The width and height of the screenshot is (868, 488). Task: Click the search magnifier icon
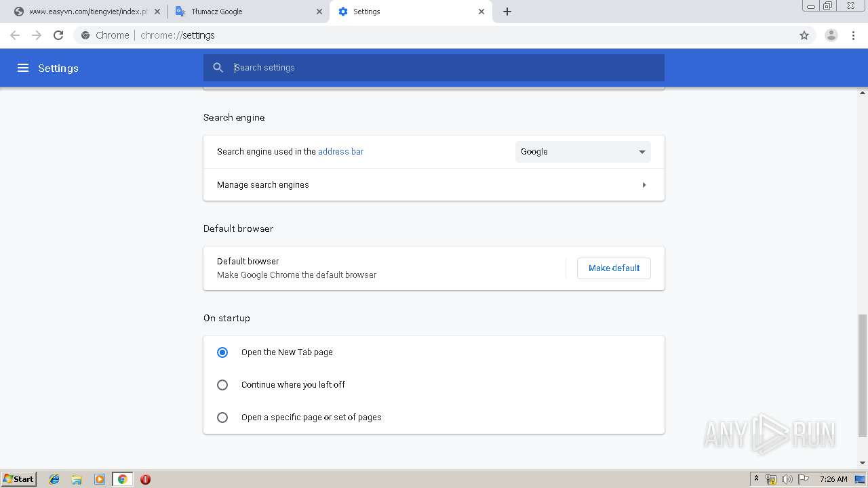click(218, 68)
